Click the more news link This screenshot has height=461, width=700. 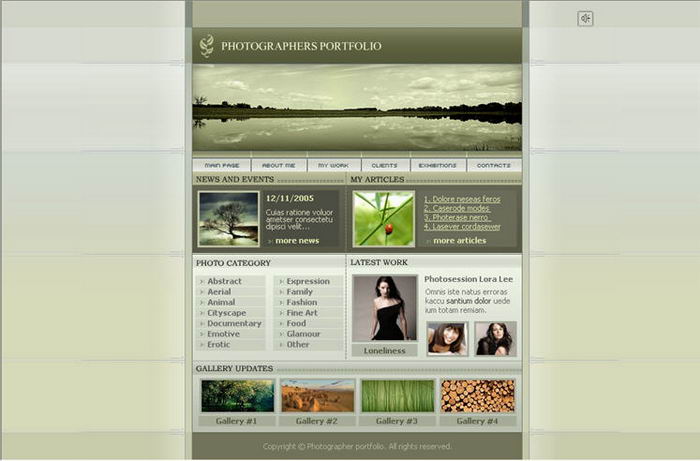pyautogui.click(x=297, y=241)
